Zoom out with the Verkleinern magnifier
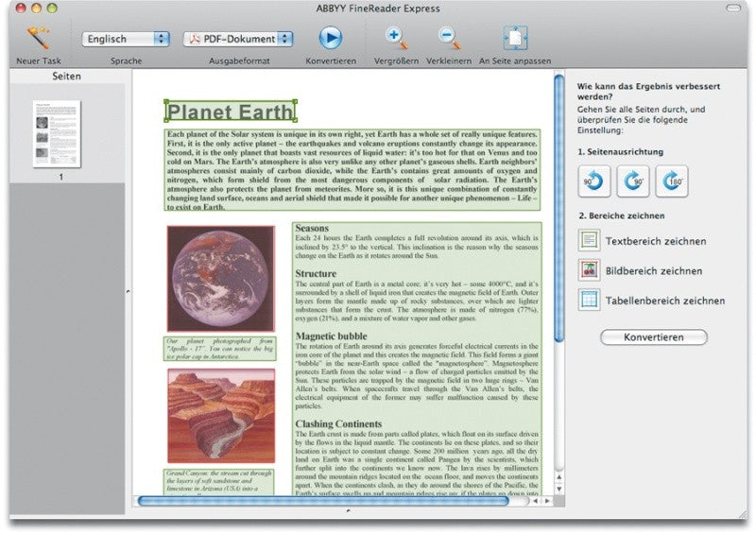The width and height of the screenshot is (756, 534). 449,38
